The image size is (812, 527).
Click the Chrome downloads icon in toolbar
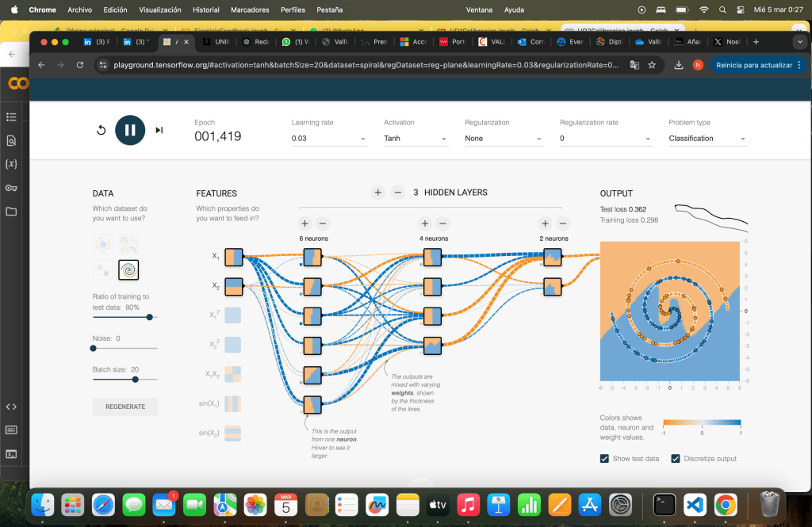coord(680,65)
